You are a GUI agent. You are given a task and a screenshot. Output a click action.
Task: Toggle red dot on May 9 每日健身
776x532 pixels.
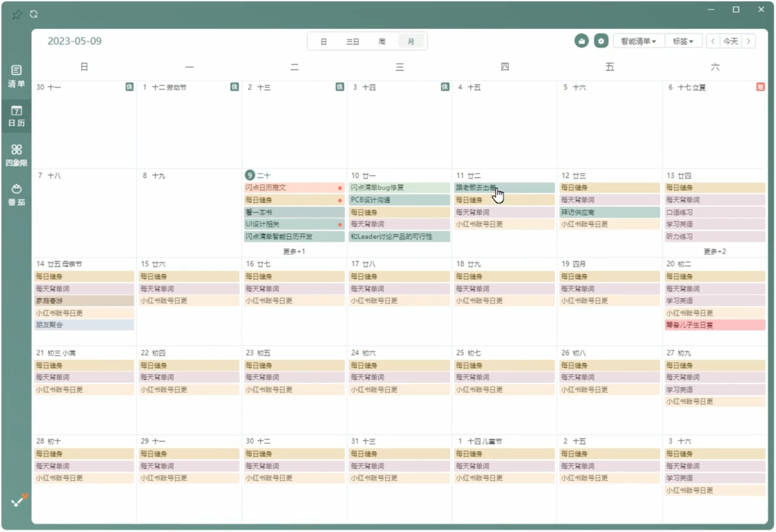click(x=340, y=201)
